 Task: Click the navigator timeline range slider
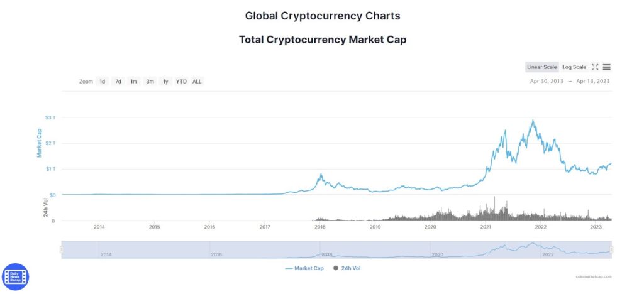pyautogui.click(x=336, y=250)
